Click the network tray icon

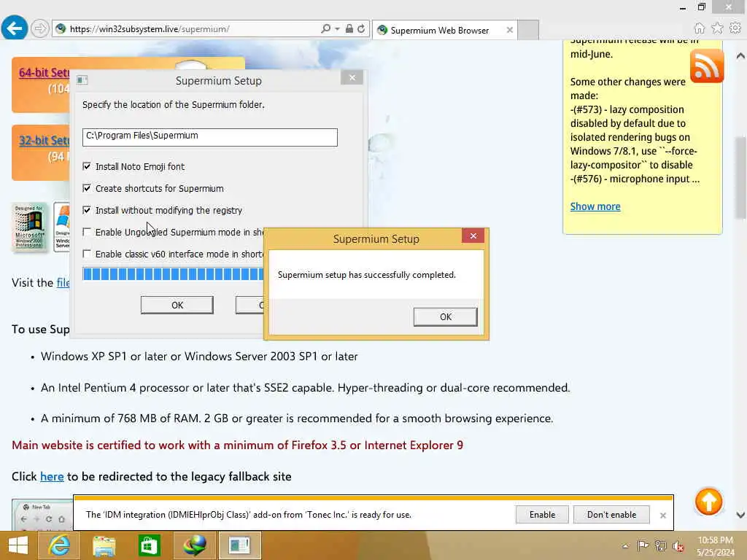point(660,545)
